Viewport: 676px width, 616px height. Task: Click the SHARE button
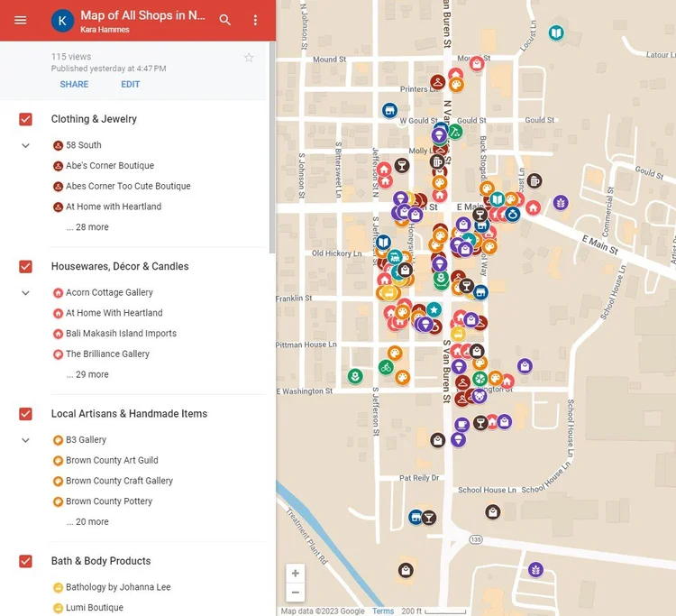tap(74, 85)
